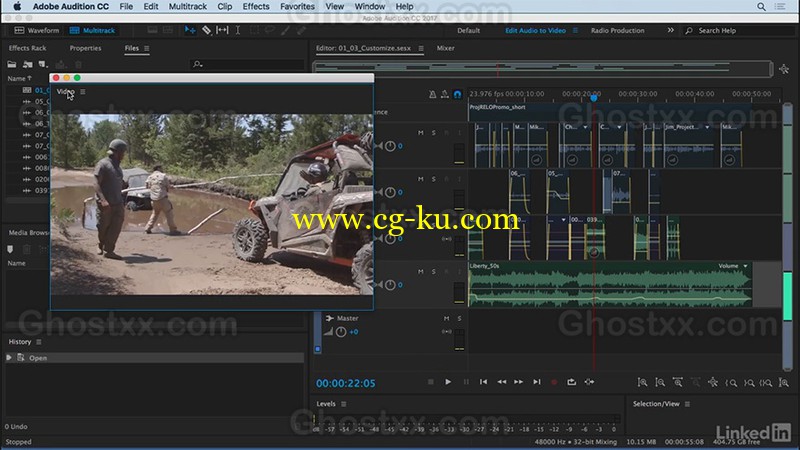This screenshot has width=800, height=450.
Task: Select the Move tool in toolbar
Action: pyautogui.click(x=190, y=31)
